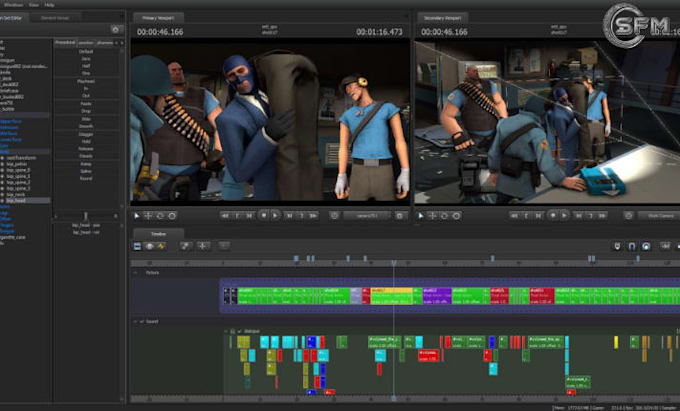Viewport: 680px width, 411px height.
Task: Toggle the blue round snap icon
Action: 646,246
